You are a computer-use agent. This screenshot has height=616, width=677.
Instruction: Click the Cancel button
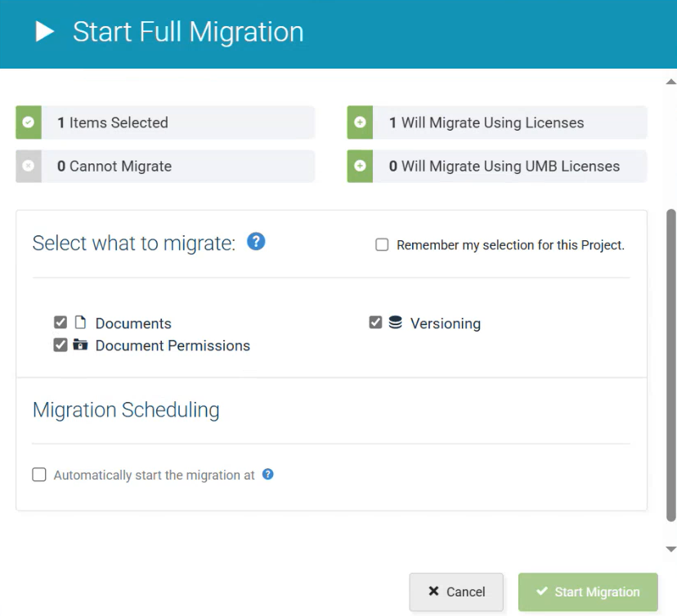click(x=456, y=591)
